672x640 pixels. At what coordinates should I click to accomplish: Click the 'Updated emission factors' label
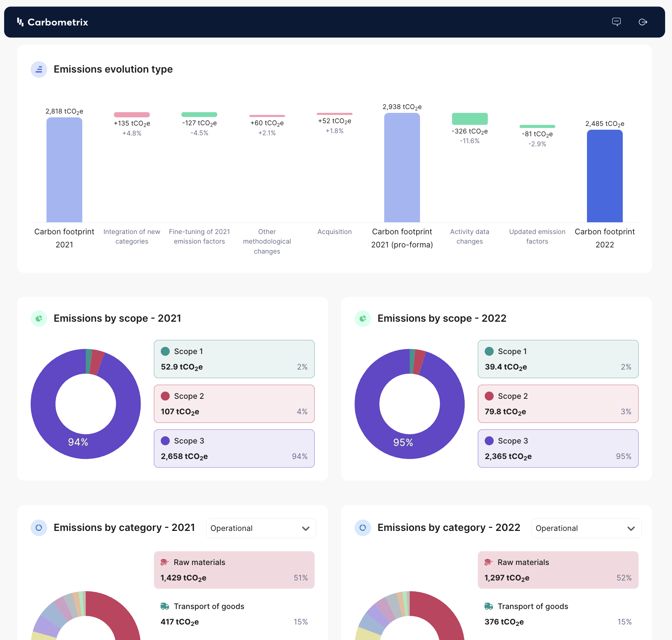click(x=537, y=236)
